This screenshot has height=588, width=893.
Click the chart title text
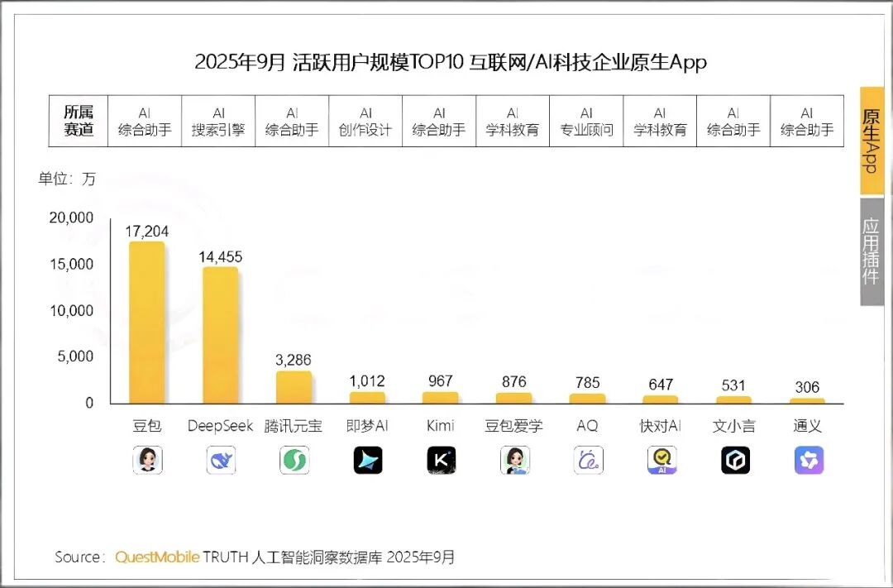tap(451, 61)
